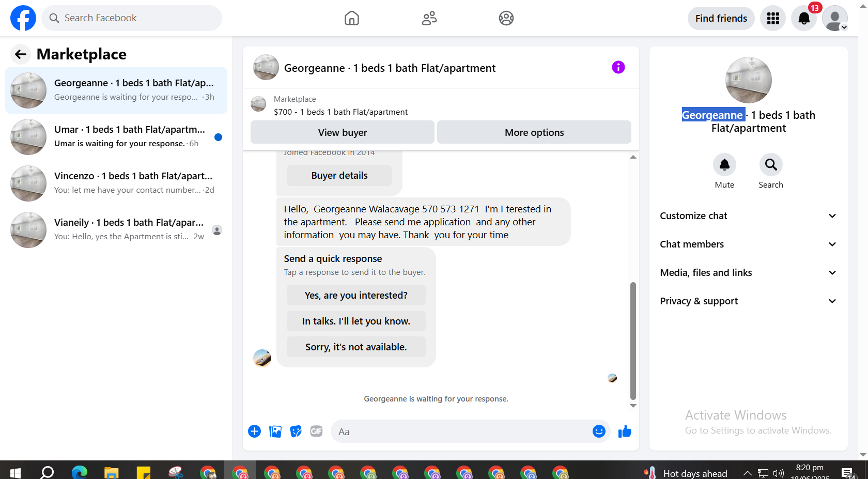The width and height of the screenshot is (868, 479).
Task: Expand the Privacy & support section
Action: [x=748, y=301]
